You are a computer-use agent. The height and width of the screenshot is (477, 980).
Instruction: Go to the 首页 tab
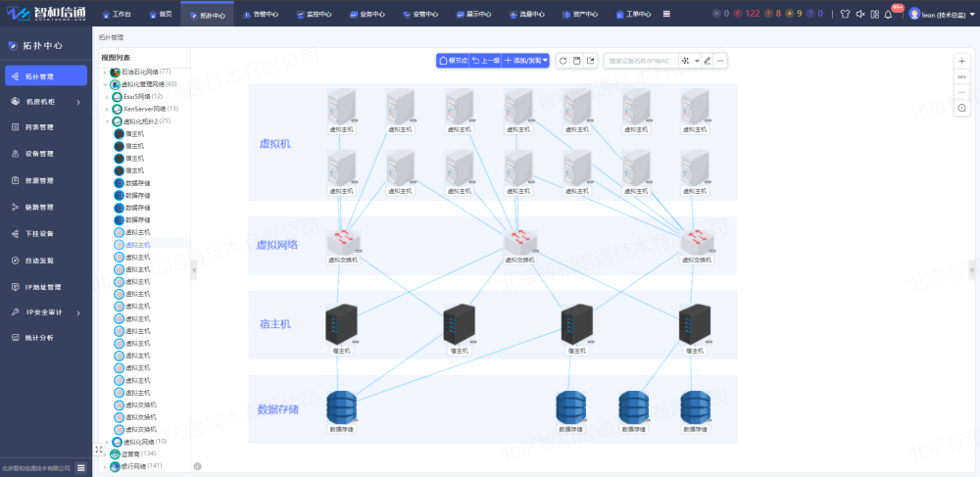point(161,14)
